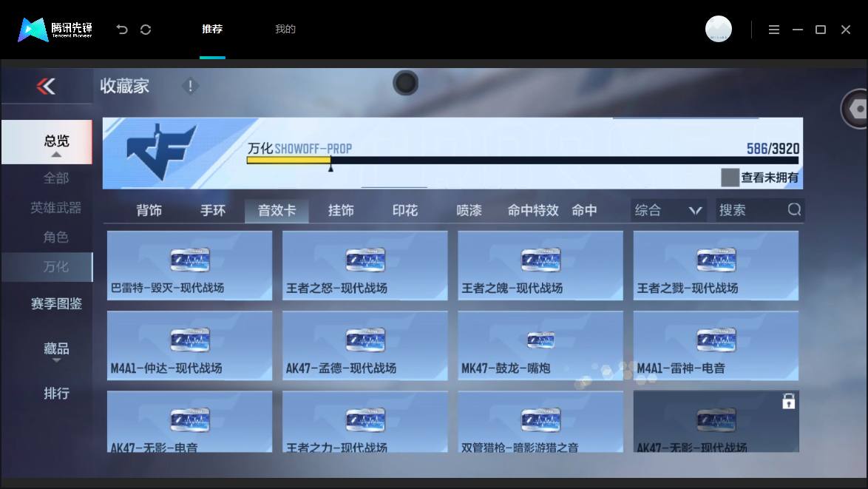868x489 pixels.
Task: Select the 命中特效 category tab
Action: click(533, 210)
